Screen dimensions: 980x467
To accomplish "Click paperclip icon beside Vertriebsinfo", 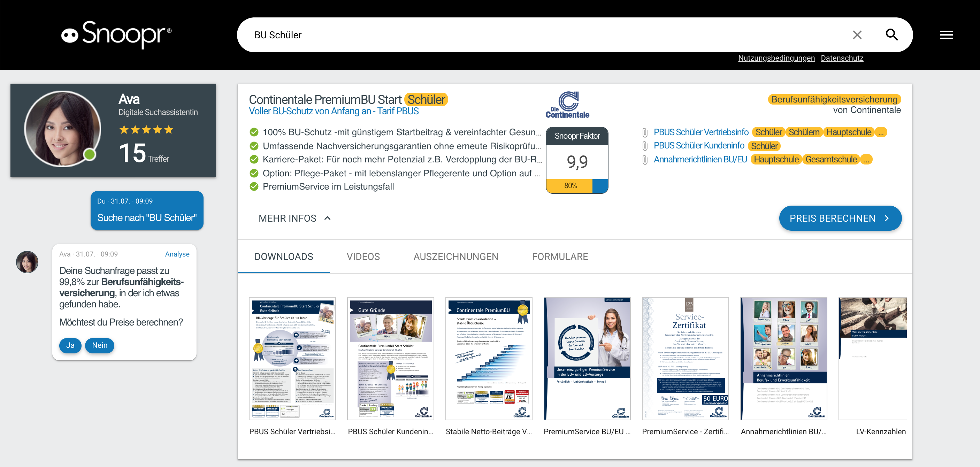I will 645,132.
